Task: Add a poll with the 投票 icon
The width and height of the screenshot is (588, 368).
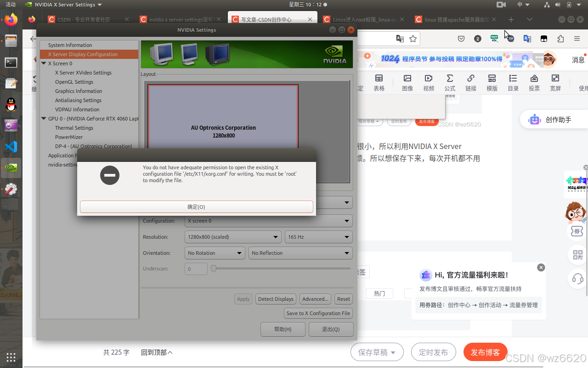Action: click(534, 83)
